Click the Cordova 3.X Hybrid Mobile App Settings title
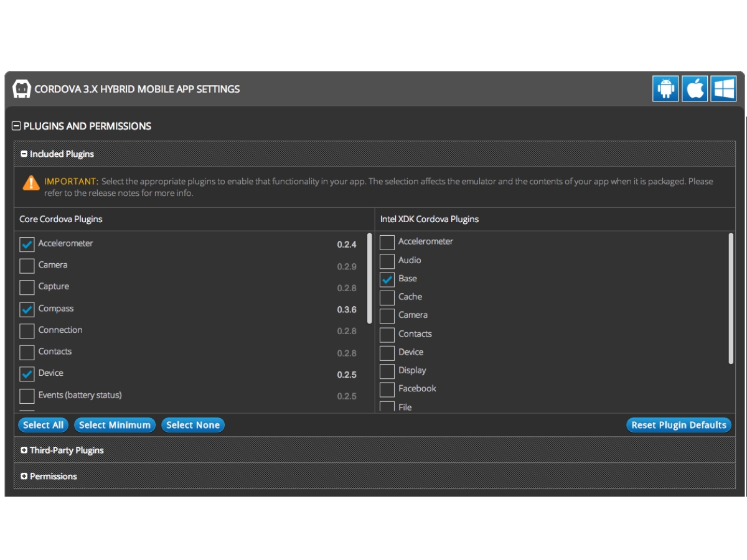 click(x=137, y=89)
